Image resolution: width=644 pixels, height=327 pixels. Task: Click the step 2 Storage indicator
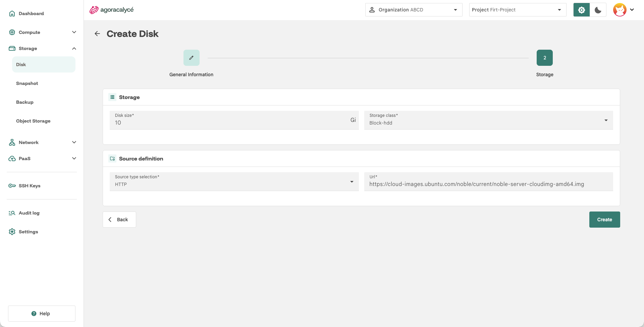(x=545, y=58)
